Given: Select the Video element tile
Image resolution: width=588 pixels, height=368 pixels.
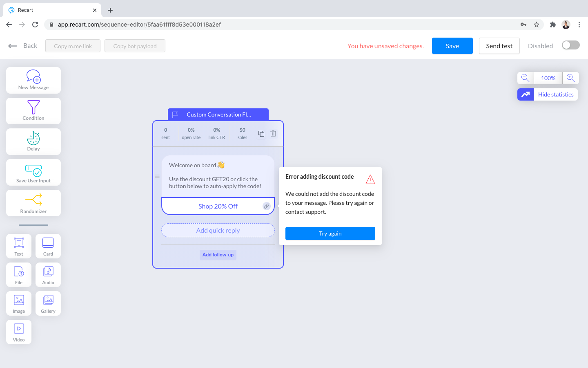Looking at the screenshot, I should point(19,332).
